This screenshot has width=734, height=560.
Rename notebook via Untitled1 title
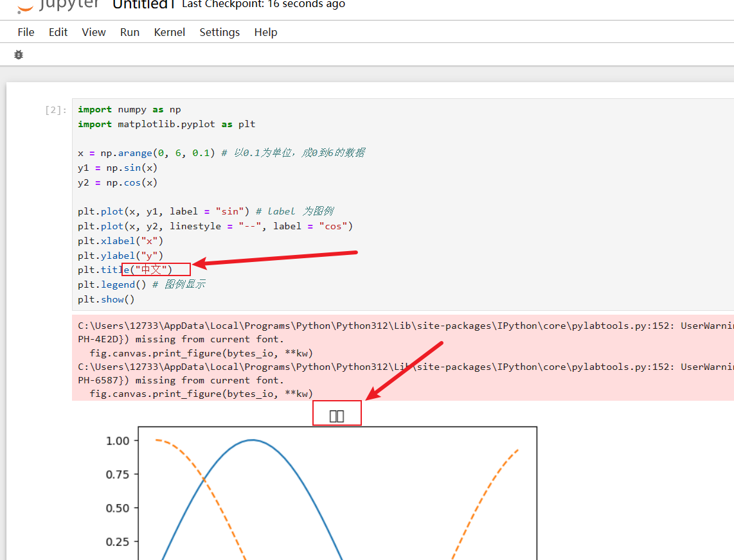[144, 4]
